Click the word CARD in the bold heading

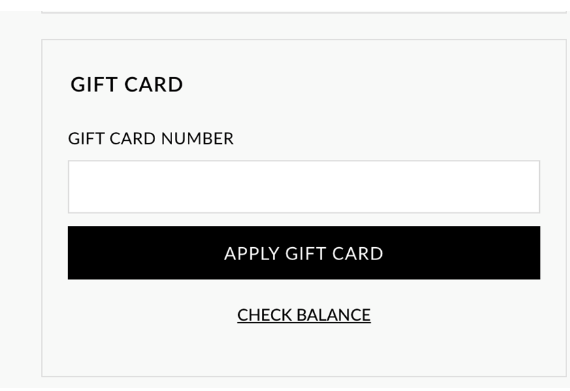click(153, 84)
